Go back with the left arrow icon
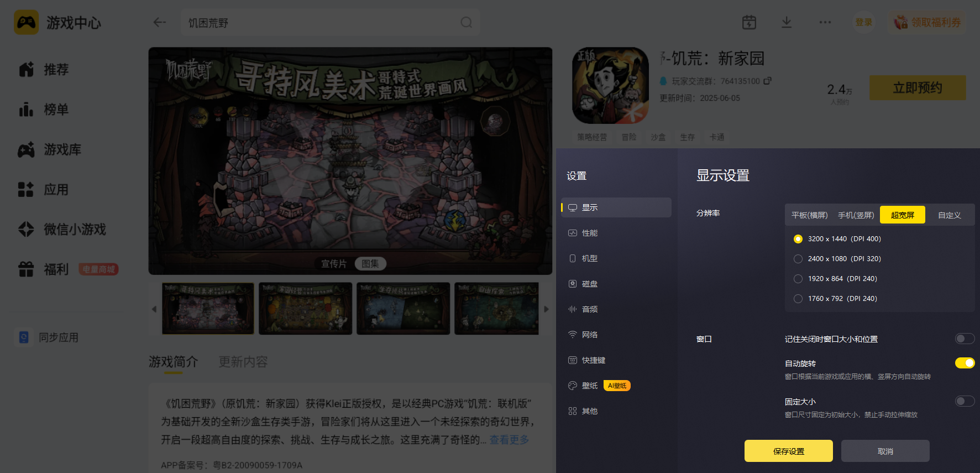The height and width of the screenshot is (473, 980). pos(160,23)
